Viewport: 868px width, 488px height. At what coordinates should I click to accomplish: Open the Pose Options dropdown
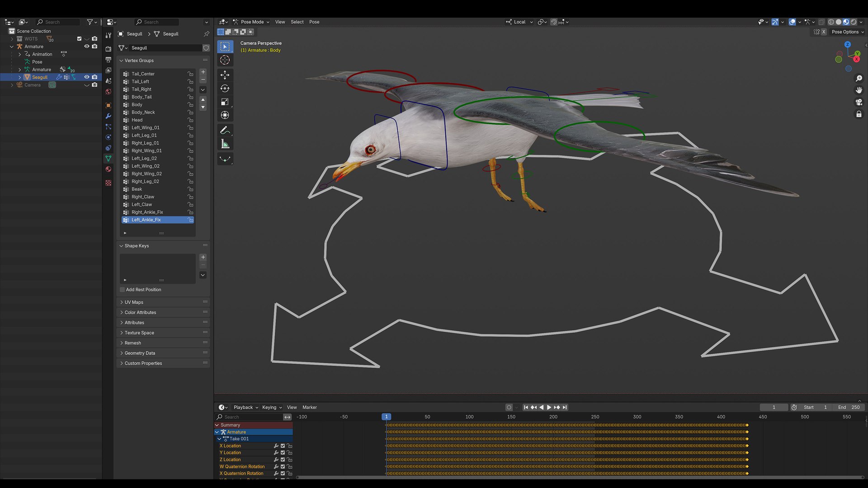pyautogui.click(x=848, y=32)
